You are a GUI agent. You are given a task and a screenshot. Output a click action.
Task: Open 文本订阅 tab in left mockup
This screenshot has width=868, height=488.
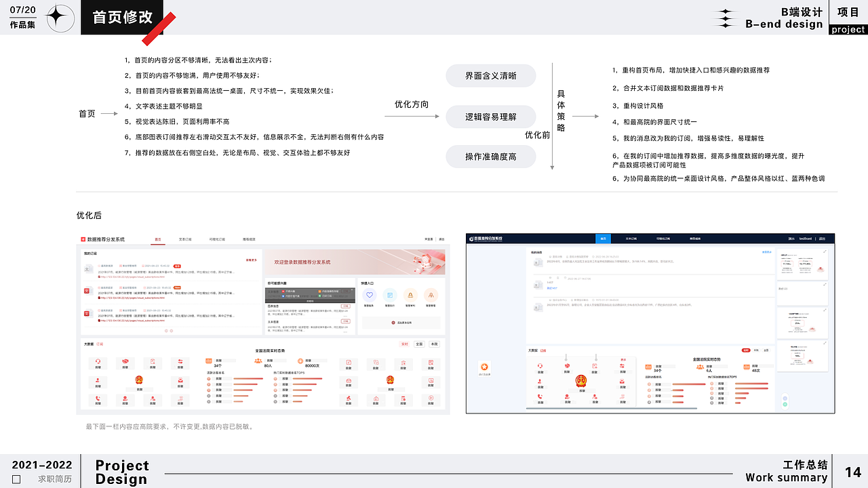[185, 239]
